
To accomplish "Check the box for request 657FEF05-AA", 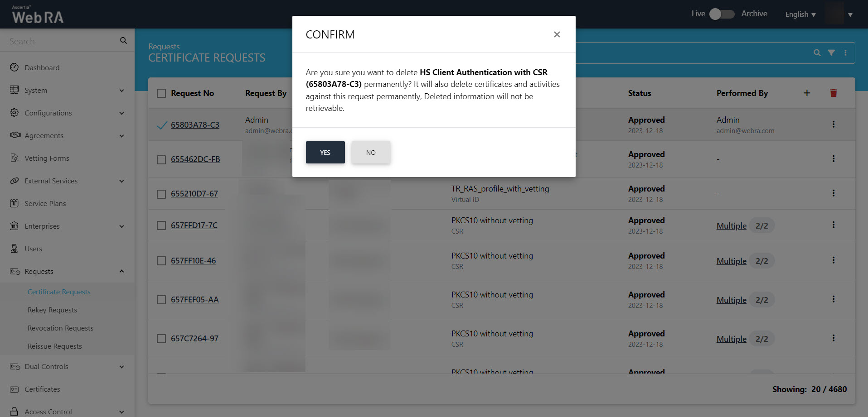I will click(161, 300).
